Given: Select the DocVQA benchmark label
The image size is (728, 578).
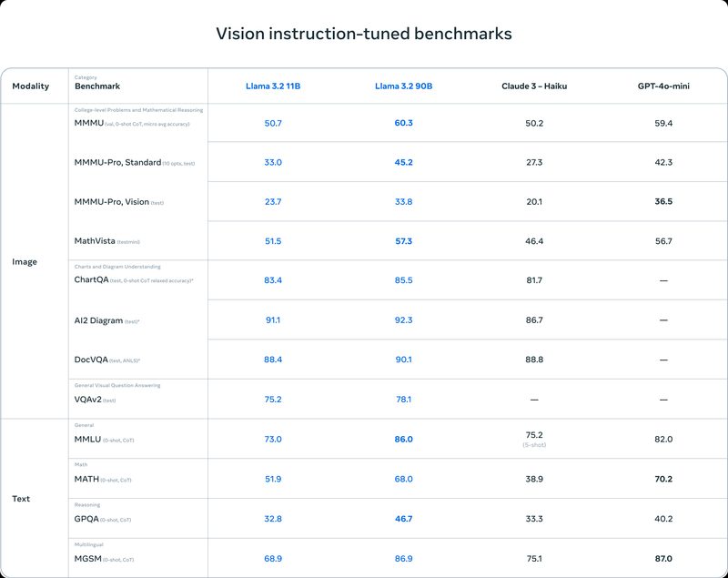Looking at the screenshot, I should coord(91,360).
